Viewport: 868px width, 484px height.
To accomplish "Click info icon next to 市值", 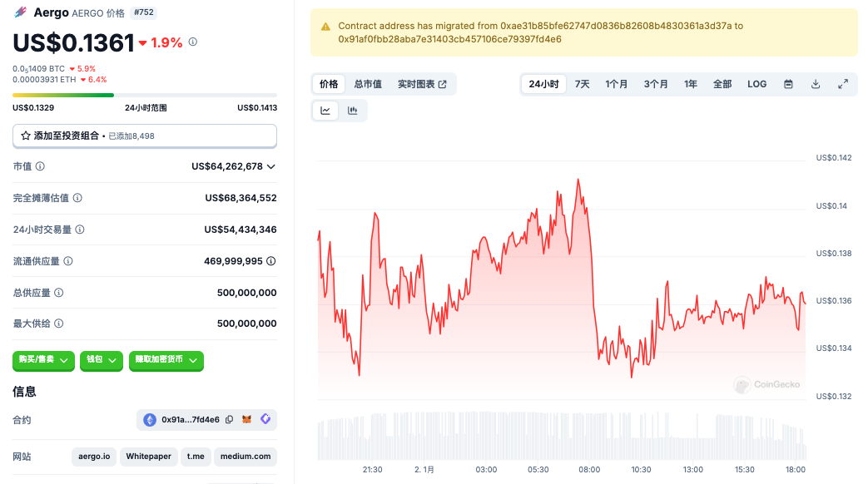I will pos(40,166).
